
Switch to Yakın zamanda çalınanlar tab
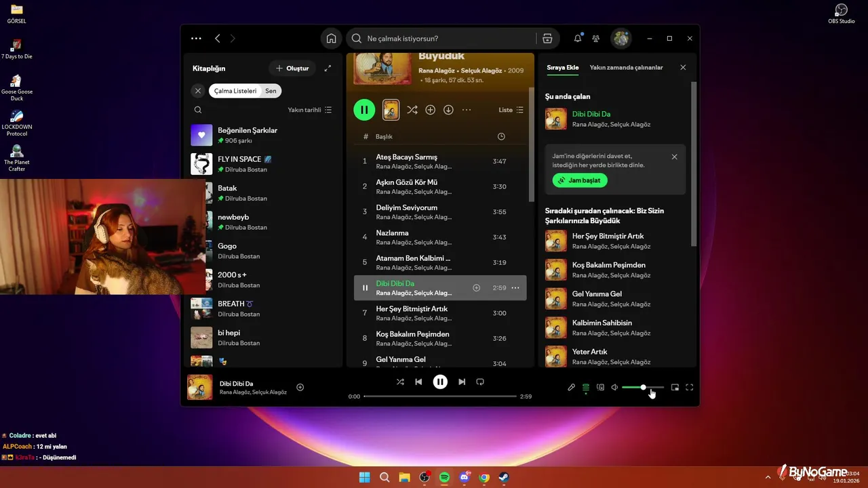tap(626, 68)
